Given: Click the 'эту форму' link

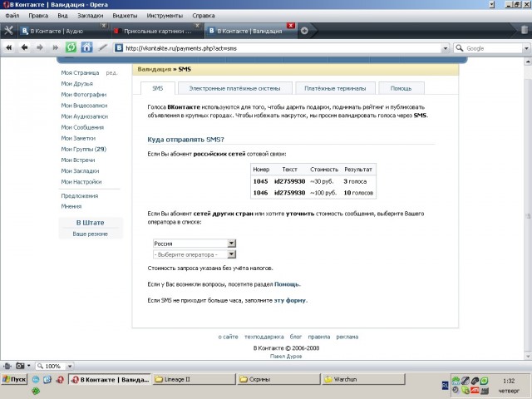Looking at the screenshot, I should tap(290, 300).
